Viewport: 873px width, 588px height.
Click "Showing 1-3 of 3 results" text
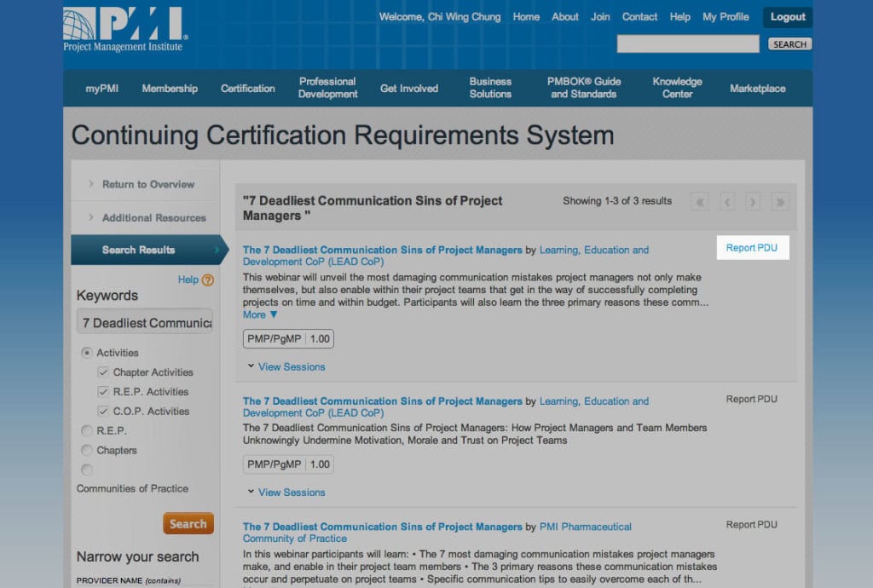click(x=617, y=201)
